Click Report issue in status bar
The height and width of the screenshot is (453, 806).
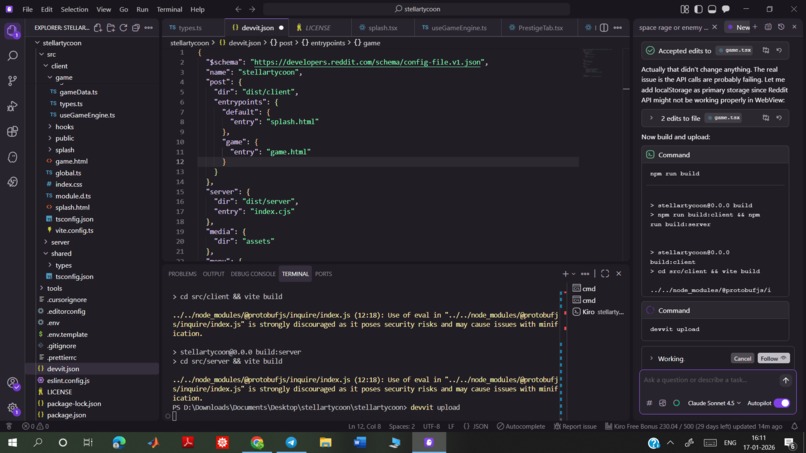(575, 426)
